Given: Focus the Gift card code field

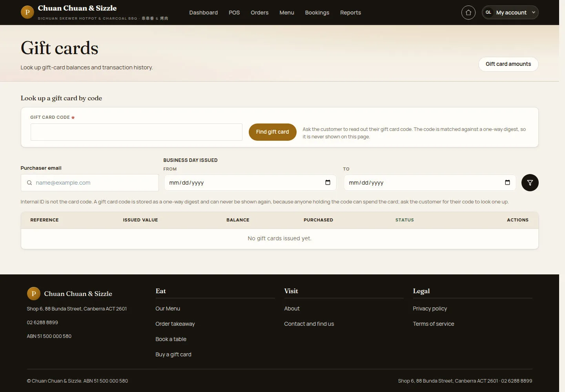Looking at the screenshot, I should pos(137,132).
